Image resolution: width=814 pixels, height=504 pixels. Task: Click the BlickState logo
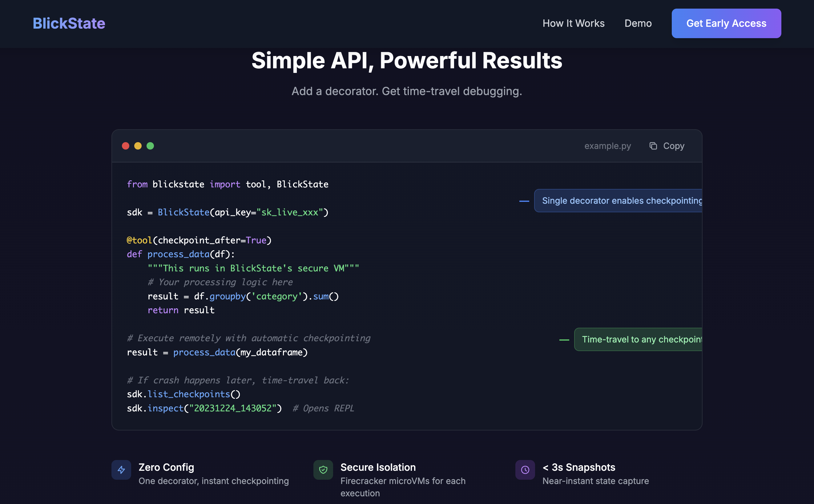pos(69,23)
